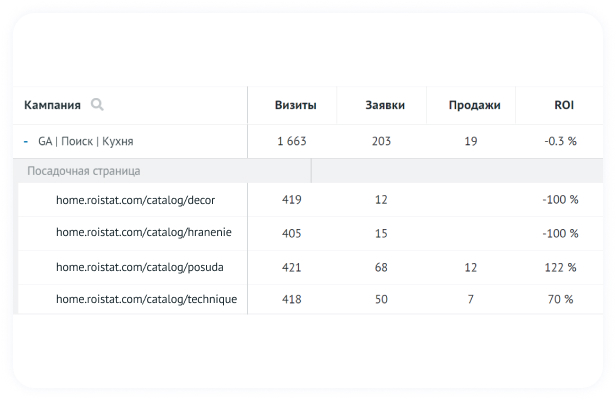Click the 68 requests cell for posuda

381,268
